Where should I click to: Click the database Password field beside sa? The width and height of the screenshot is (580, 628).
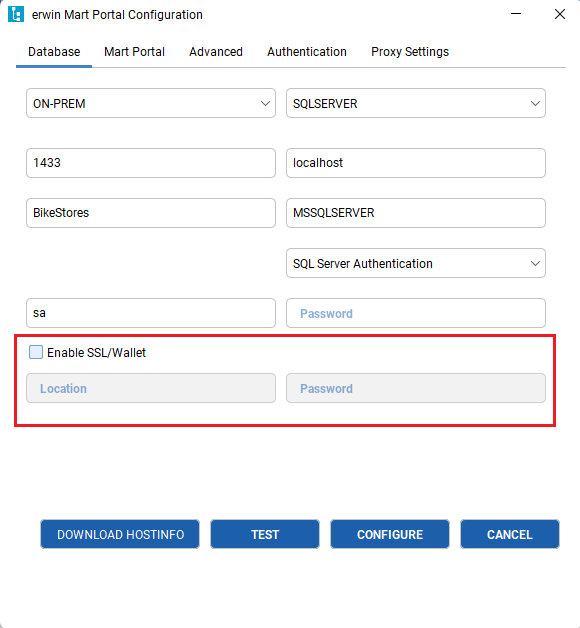tap(416, 313)
